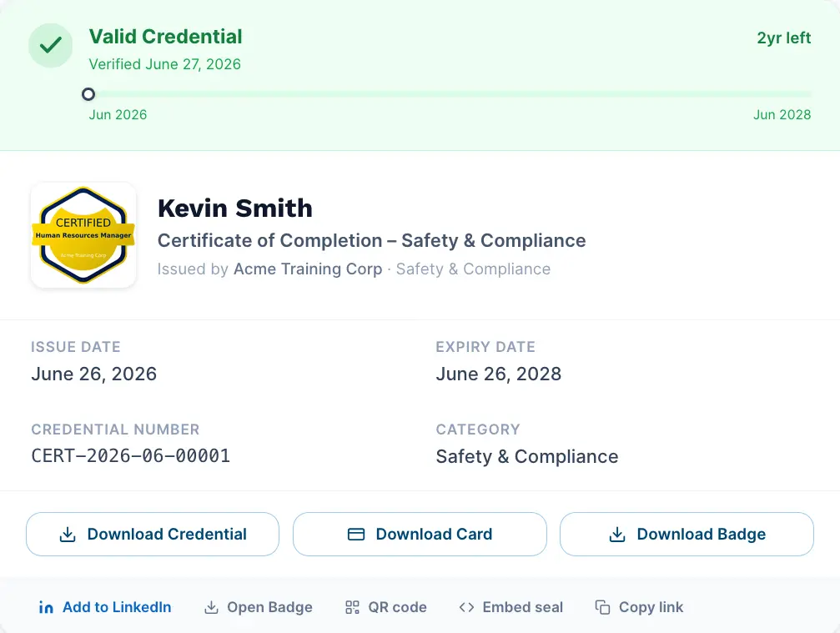
Task: Click the download icon in Download Credential
Action: (x=68, y=535)
